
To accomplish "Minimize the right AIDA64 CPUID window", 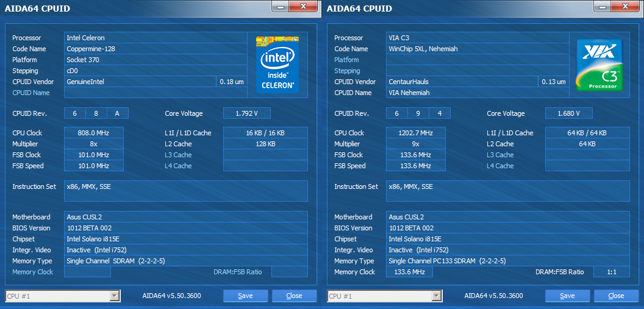I will tap(603, 6).
